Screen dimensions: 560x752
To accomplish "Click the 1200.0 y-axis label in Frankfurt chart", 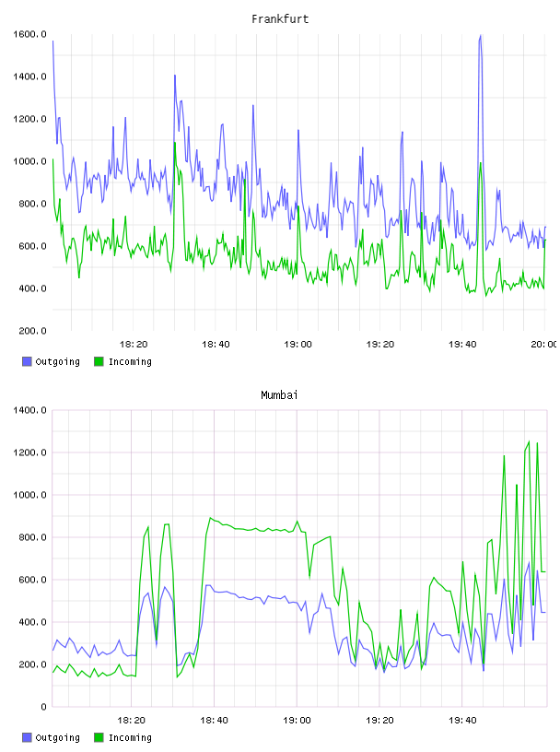I will [x=29, y=119].
